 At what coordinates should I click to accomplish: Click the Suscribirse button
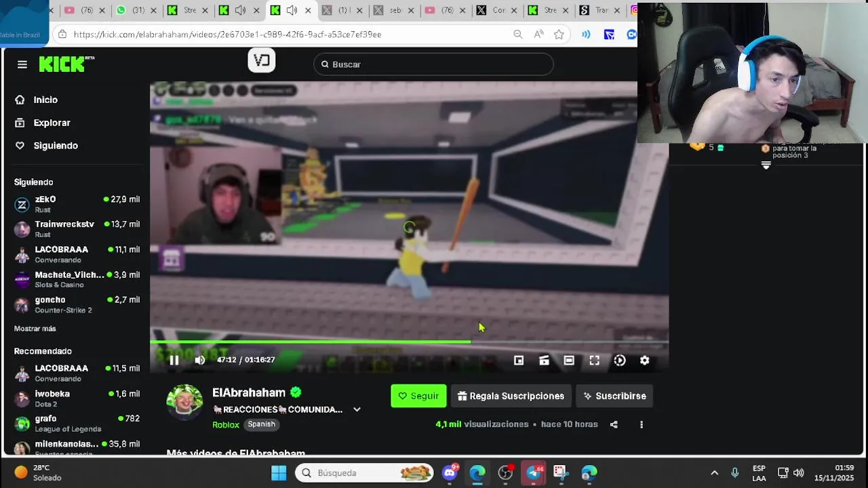tap(615, 396)
